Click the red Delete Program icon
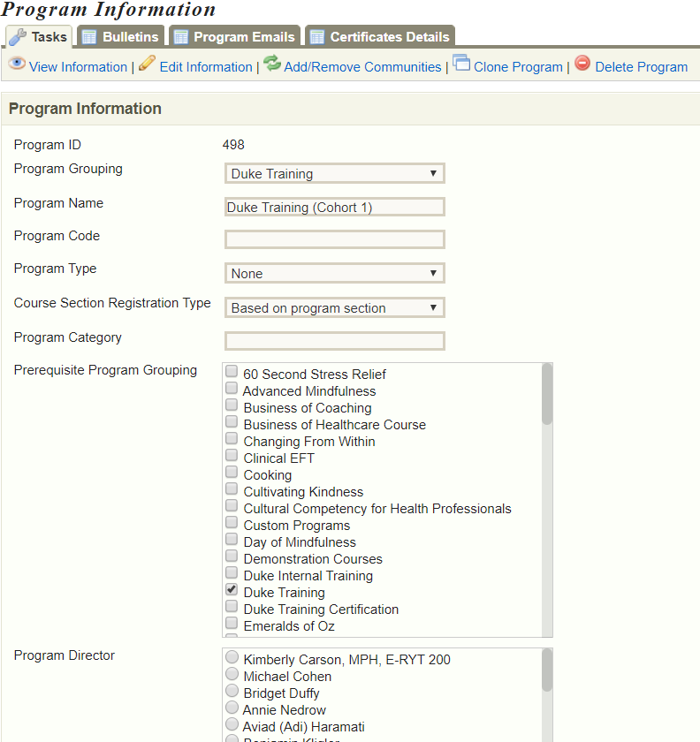Image resolution: width=700 pixels, height=742 pixels. [x=582, y=63]
